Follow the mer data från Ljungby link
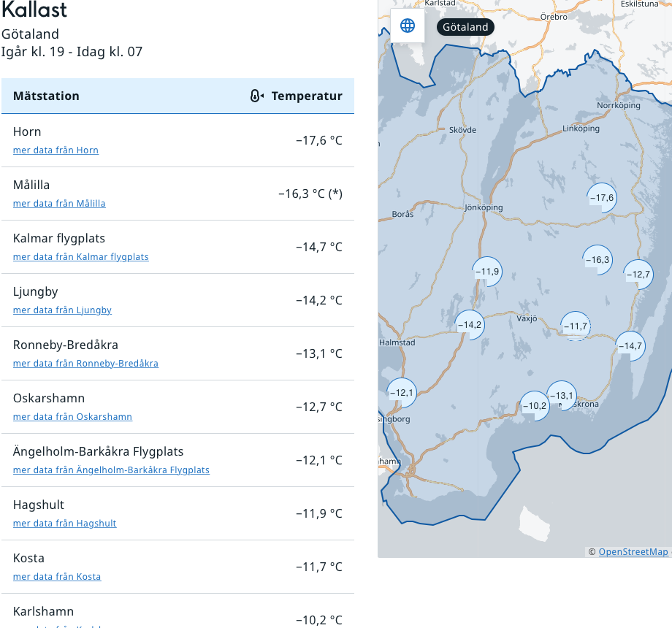The width and height of the screenshot is (672, 628). pos(62,310)
